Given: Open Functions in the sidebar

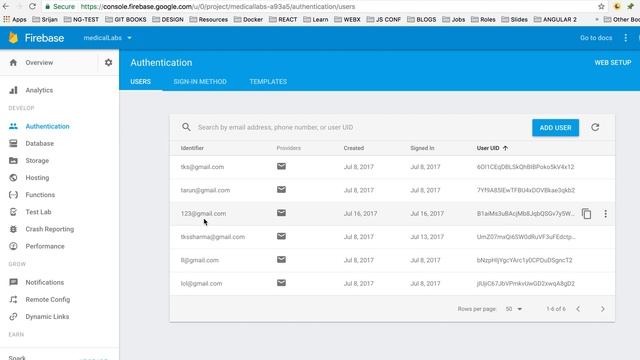Looking at the screenshot, I should click(40, 195).
